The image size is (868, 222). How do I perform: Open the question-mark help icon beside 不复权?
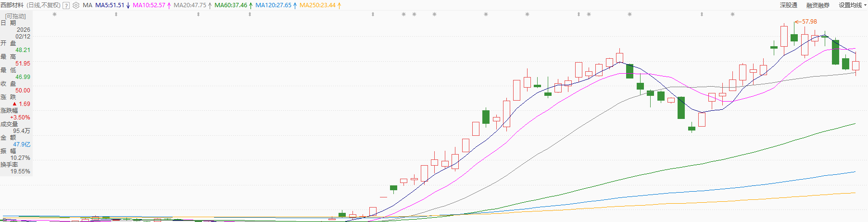(x=66, y=5)
